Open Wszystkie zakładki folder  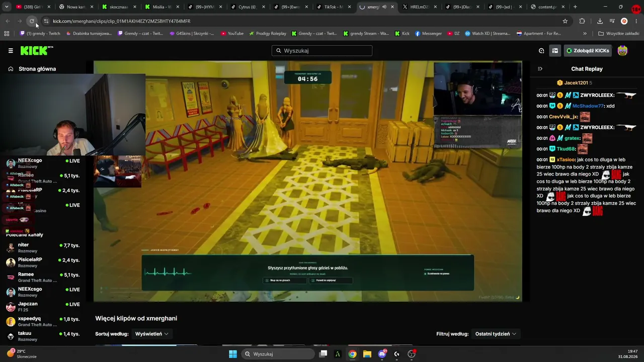click(618, 34)
